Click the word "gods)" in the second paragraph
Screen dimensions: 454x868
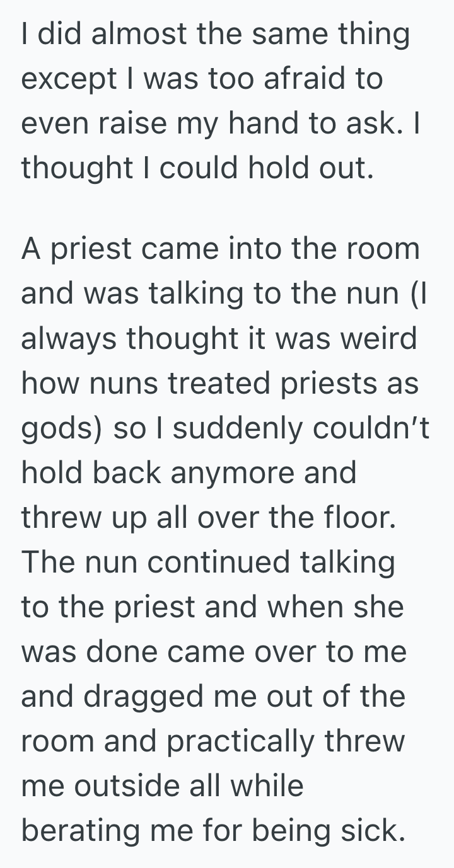click(x=62, y=427)
